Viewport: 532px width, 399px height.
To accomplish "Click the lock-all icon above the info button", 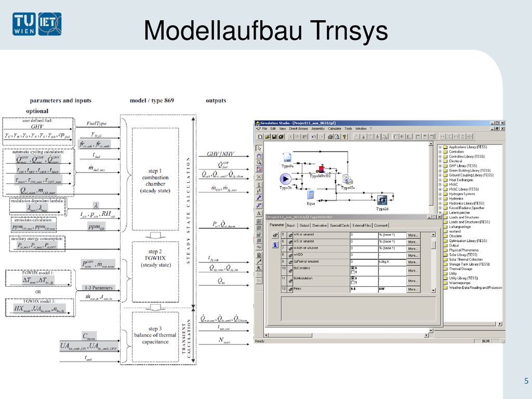I will coord(275,235).
